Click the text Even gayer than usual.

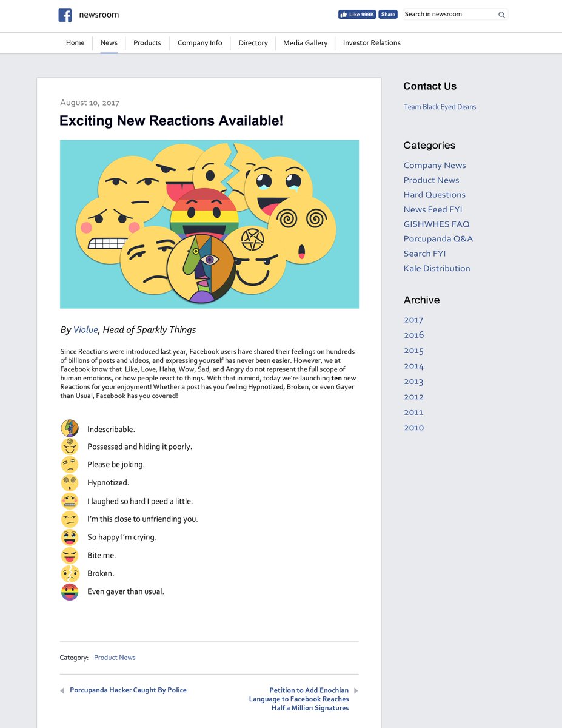[125, 591]
